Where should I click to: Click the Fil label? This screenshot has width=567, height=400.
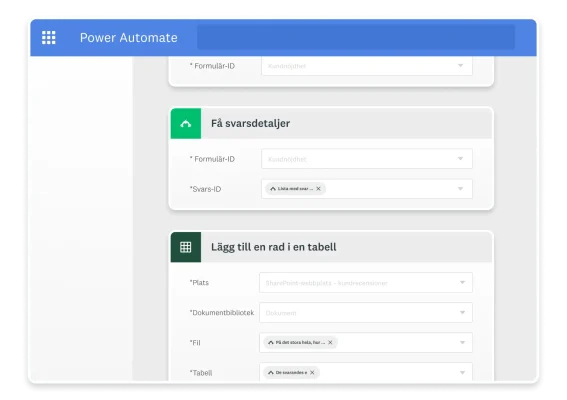coord(195,343)
